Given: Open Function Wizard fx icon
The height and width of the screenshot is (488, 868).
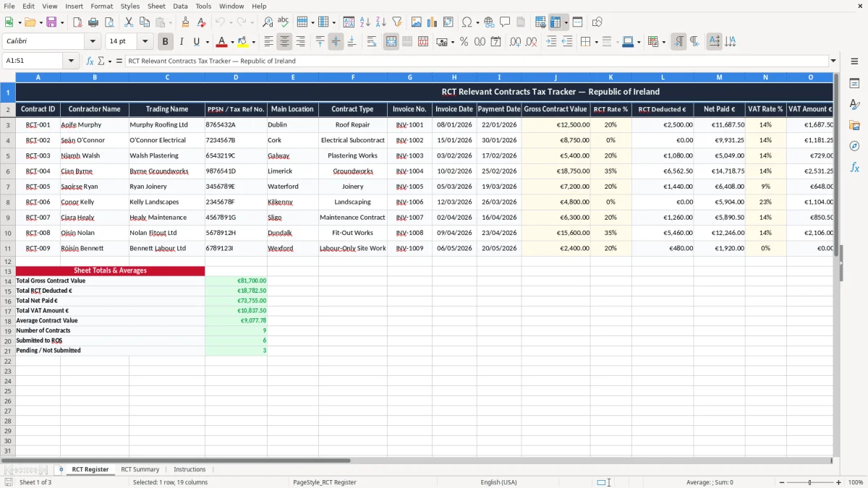Looking at the screenshot, I should point(90,61).
